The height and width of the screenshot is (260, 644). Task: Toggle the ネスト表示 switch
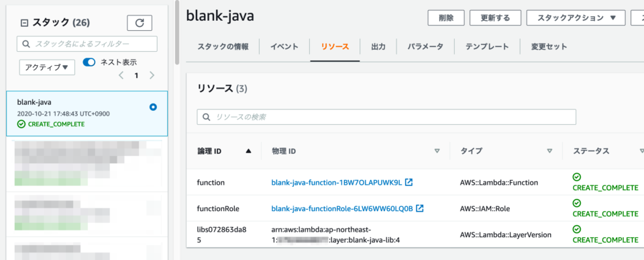tap(89, 62)
